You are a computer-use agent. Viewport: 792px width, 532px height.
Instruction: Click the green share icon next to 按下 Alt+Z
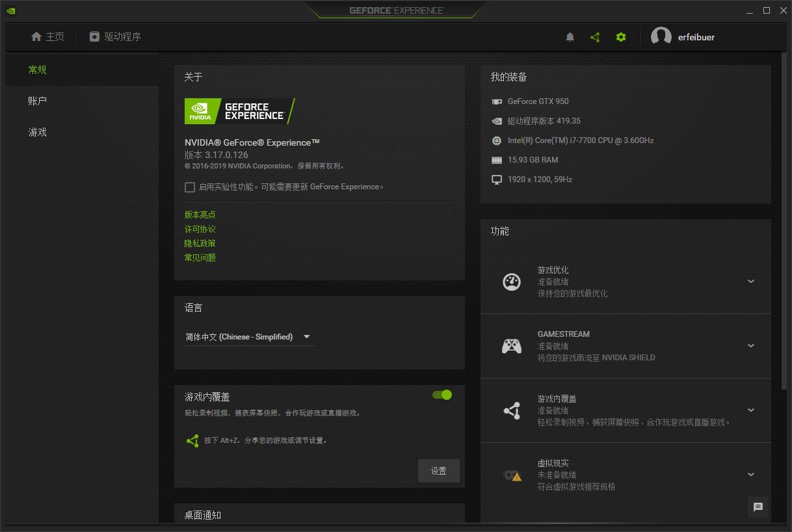tap(192, 441)
